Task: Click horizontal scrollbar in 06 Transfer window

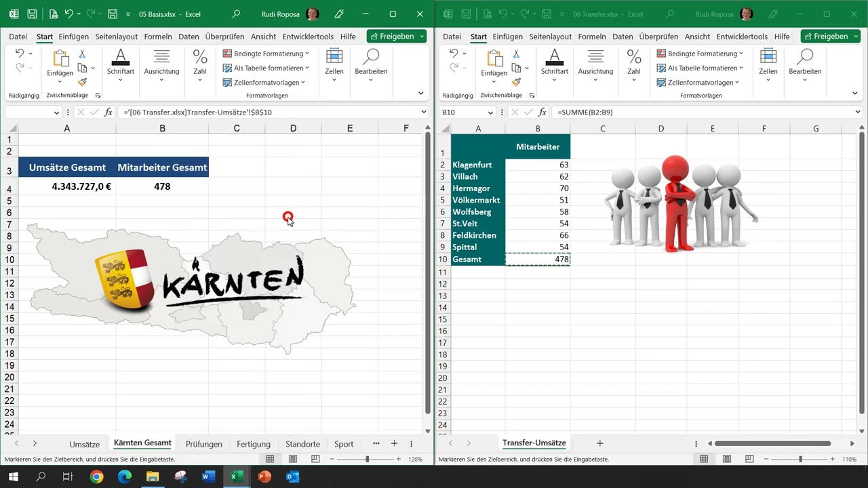Action: click(772, 443)
